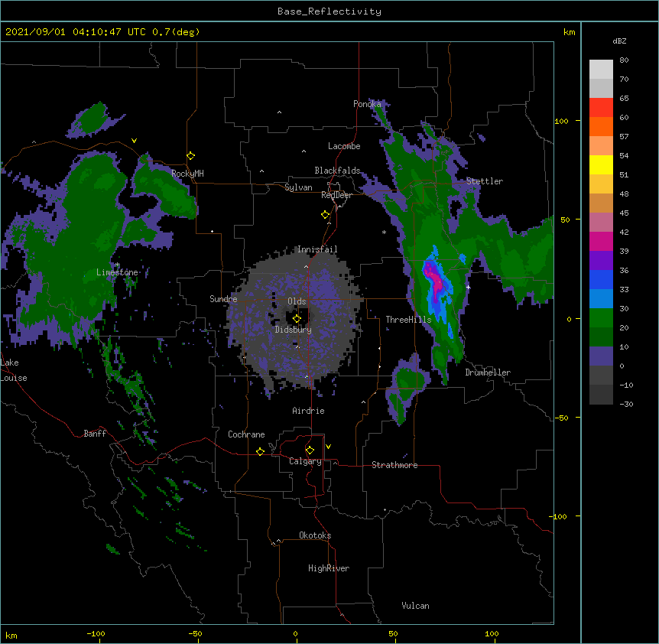The width and height of the screenshot is (659, 644).
Task: Click the Sundre town label
Action: click(223, 299)
